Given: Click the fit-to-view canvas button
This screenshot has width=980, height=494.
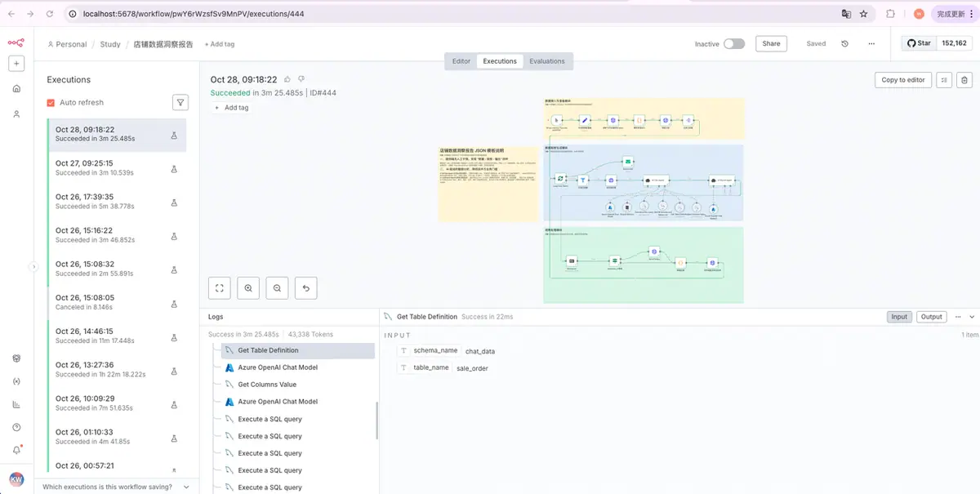Looking at the screenshot, I should click(219, 287).
